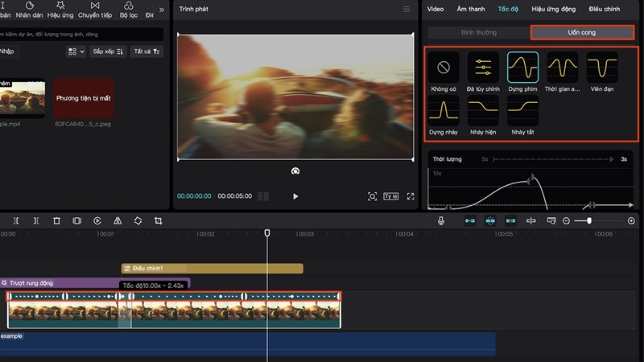Open the 'Sắp xếp' sort dropdown
This screenshot has height=362, width=644.
[108, 51]
